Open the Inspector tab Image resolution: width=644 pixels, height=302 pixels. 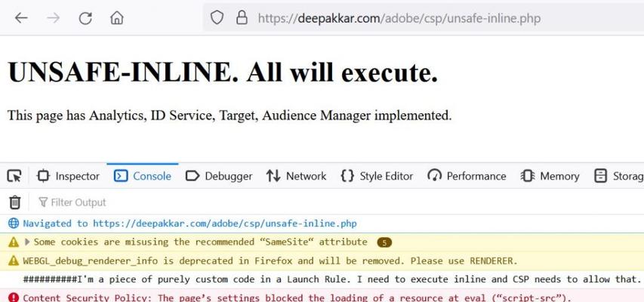point(68,176)
